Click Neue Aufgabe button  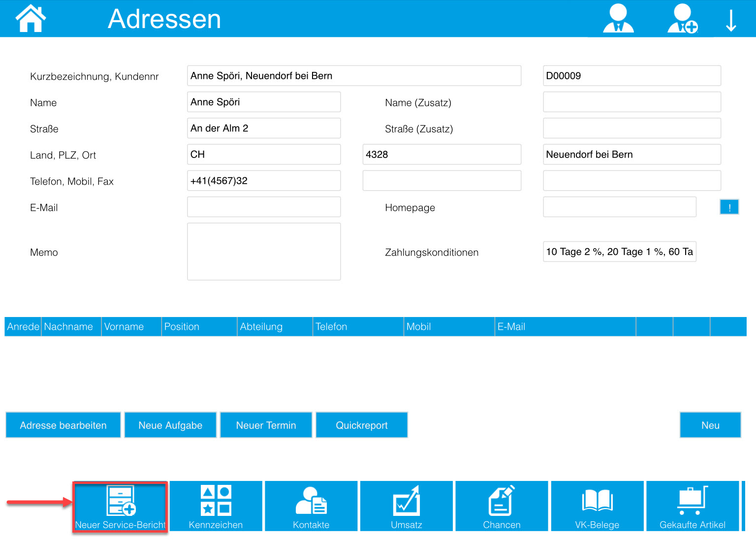point(170,425)
